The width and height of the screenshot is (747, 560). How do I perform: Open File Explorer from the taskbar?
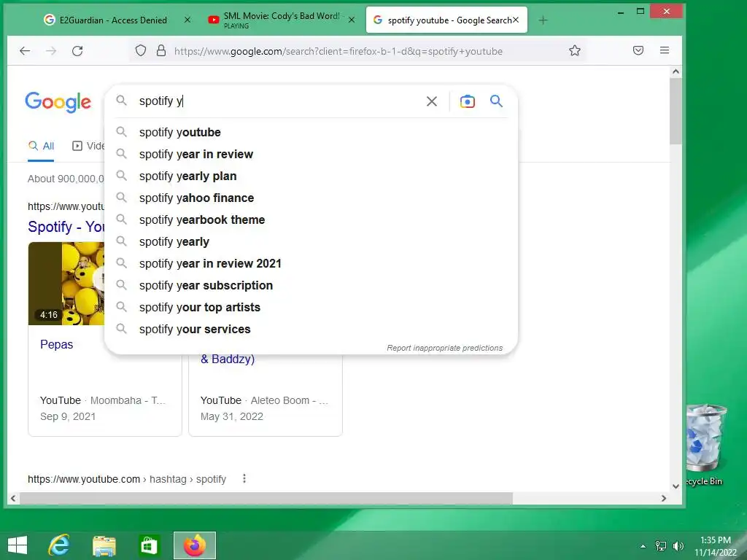104,545
